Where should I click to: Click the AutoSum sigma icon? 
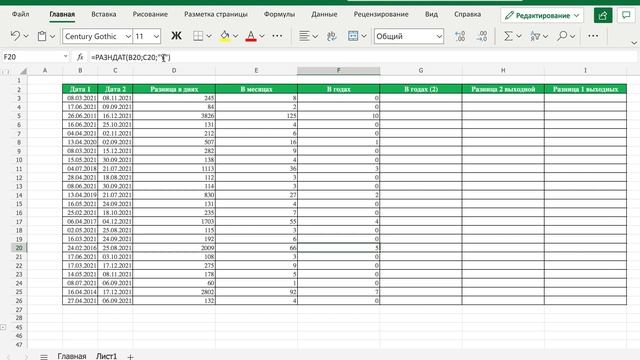[x=508, y=36]
